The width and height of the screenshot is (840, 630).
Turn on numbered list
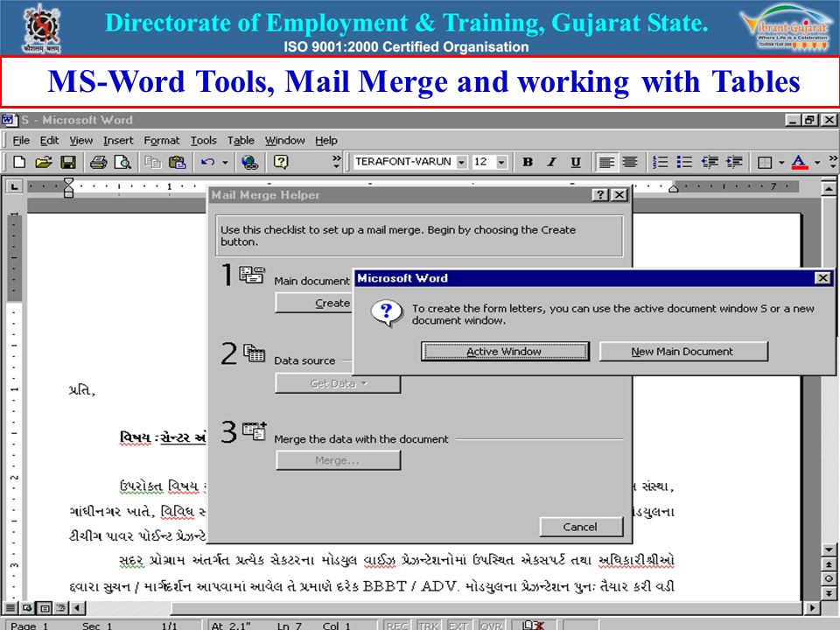coord(661,162)
